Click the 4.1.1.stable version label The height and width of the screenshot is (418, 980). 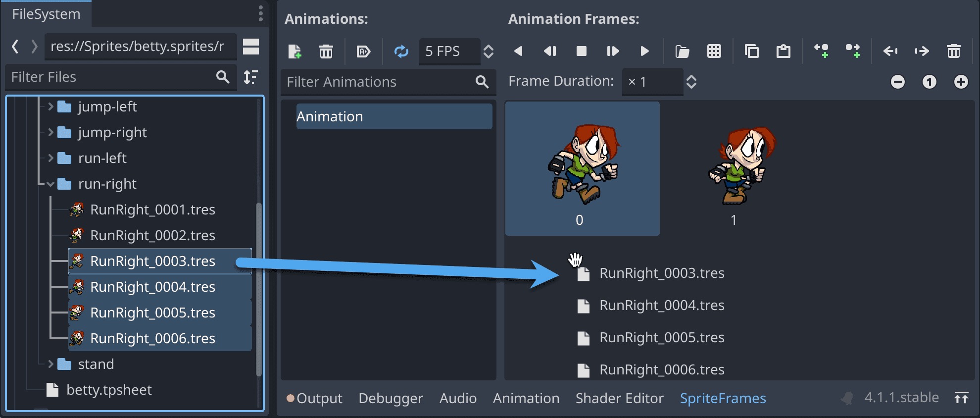(x=901, y=398)
